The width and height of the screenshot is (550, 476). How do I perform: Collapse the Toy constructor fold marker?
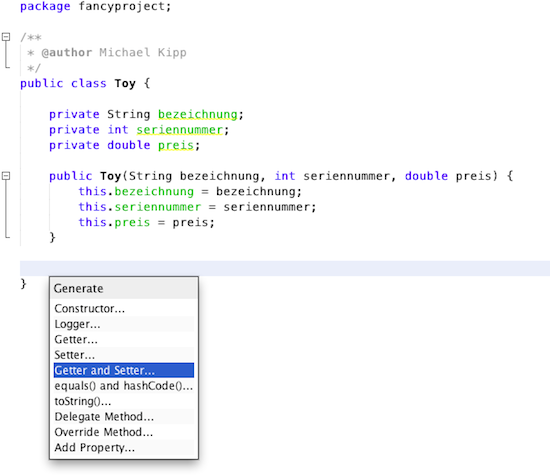tap(6, 176)
